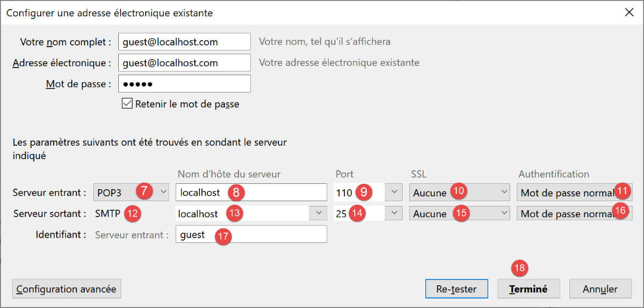644x308 pixels.
Task: Focus the 'Adresse électronique' input field
Action: tap(184, 63)
